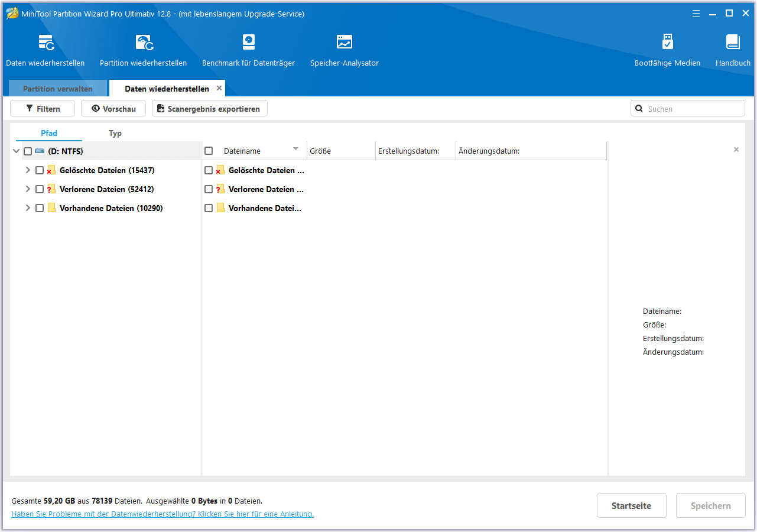Switch to Partition verwalten tab

click(58, 89)
